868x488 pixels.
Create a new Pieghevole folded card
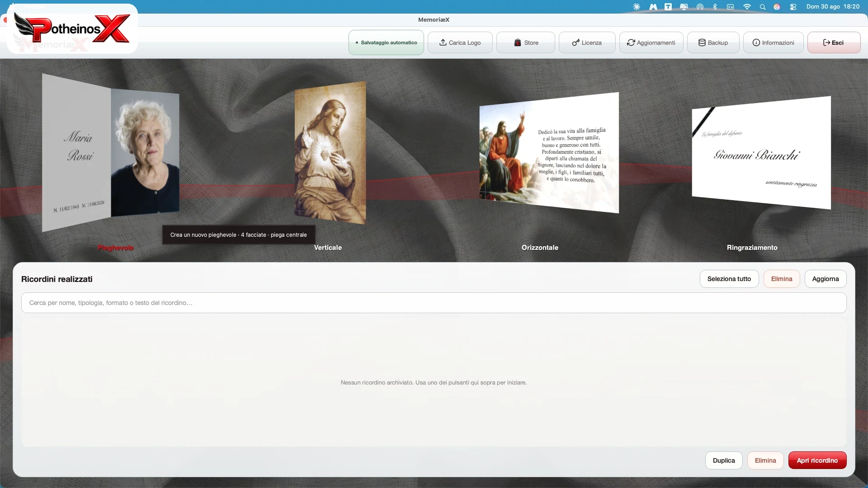pyautogui.click(x=111, y=153)
